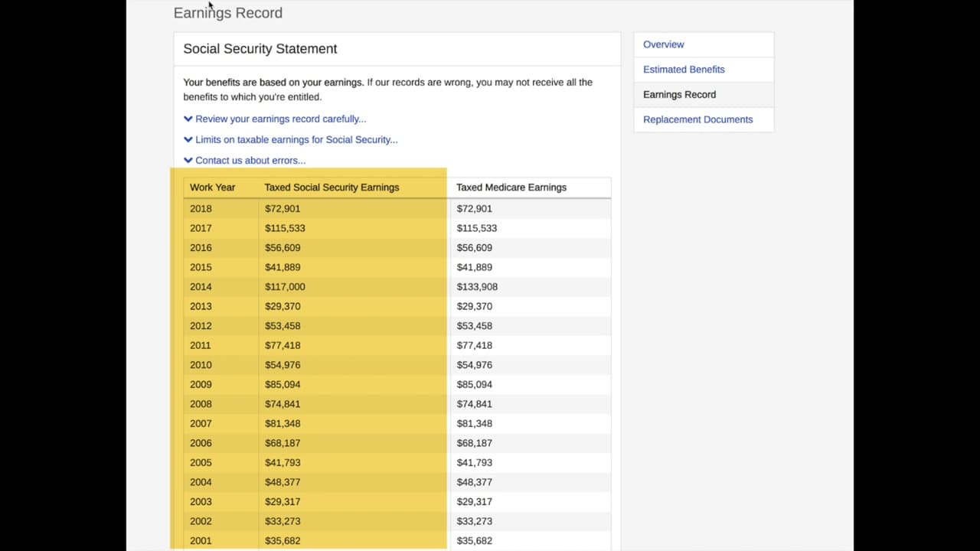Screen dimensions: 980x551
Task: Click 2012 Medicare earnings $53,458
Action: coord(475,326)
